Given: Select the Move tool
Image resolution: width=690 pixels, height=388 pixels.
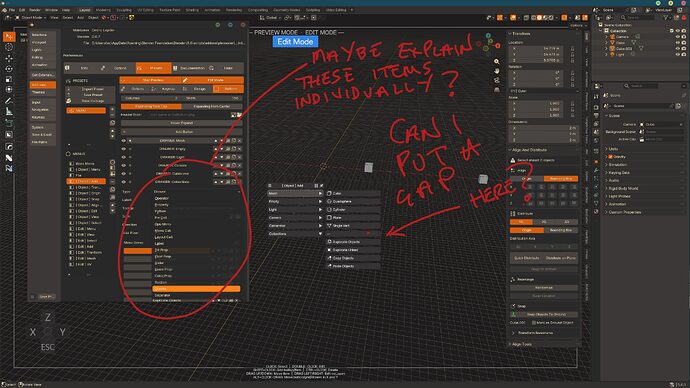Looking at the screenshot, I should click(9, 58).
